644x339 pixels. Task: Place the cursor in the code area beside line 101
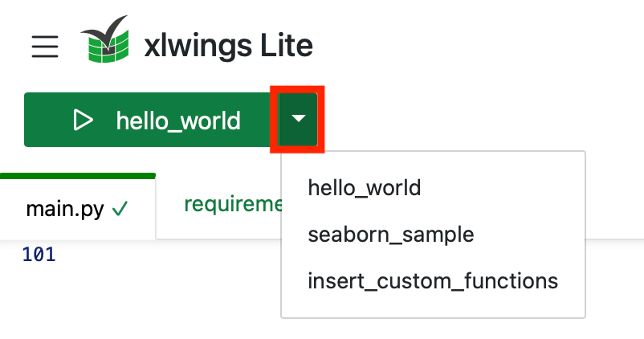point(161,255)
